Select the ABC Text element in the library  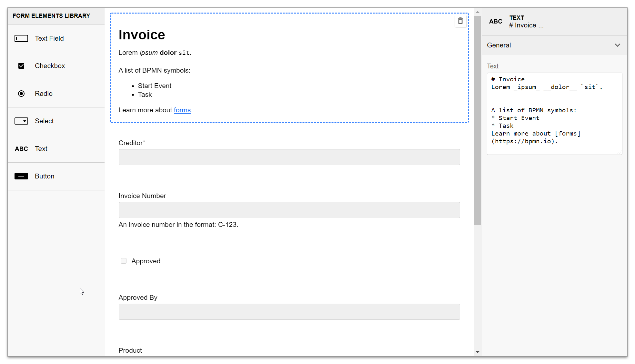click(41, 148)
